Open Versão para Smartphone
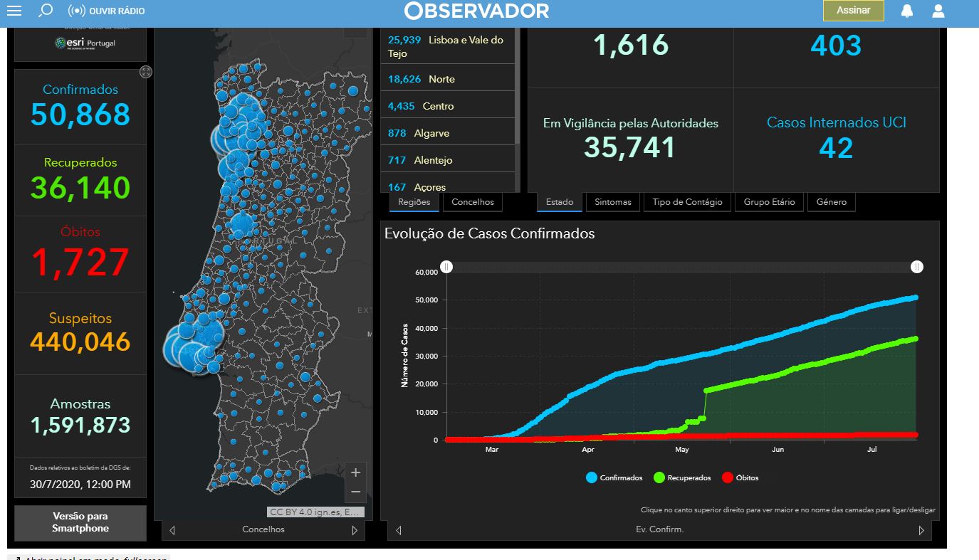Screen dimensions: 979x560 80,522
